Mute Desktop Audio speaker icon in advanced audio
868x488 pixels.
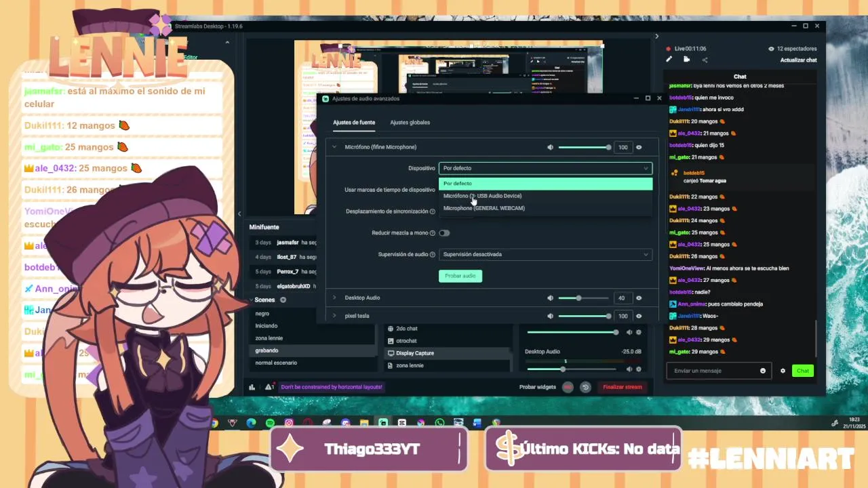click(x=551, y=298)
